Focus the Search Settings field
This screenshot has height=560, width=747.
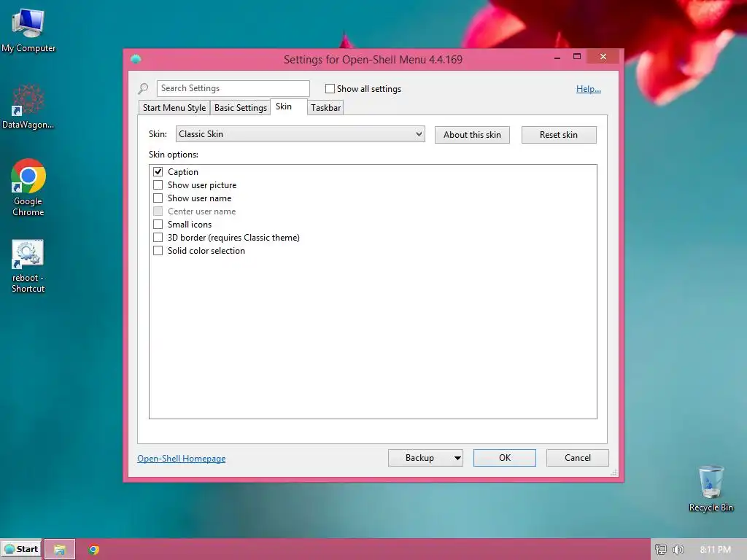(233, 88)
